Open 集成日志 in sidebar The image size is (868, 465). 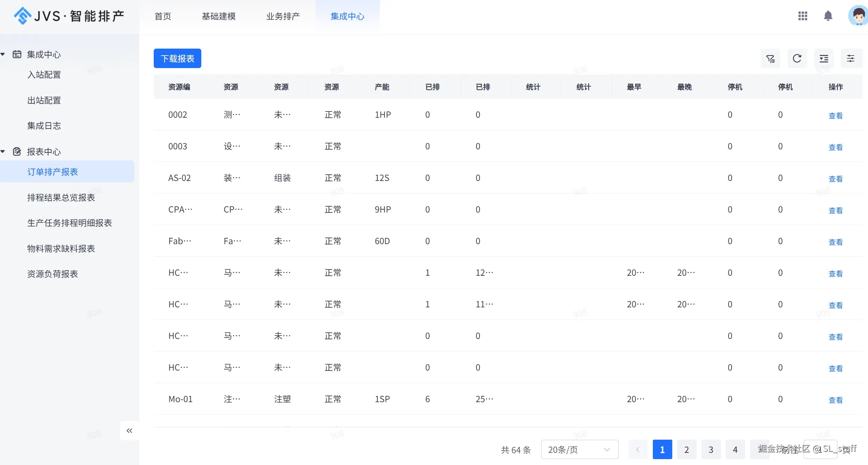[44, 126]
